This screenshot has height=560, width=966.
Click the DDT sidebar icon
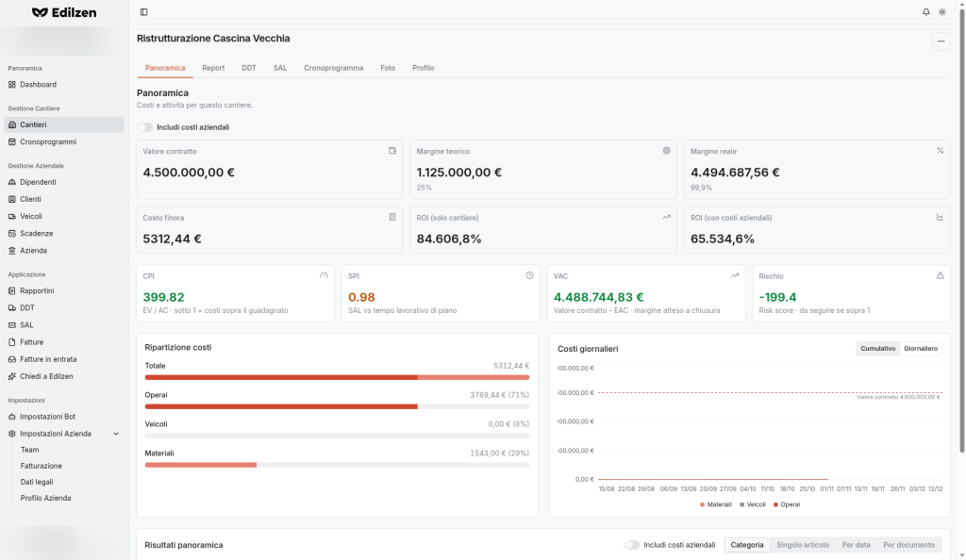pyautogui.click(x=12, y=308)
